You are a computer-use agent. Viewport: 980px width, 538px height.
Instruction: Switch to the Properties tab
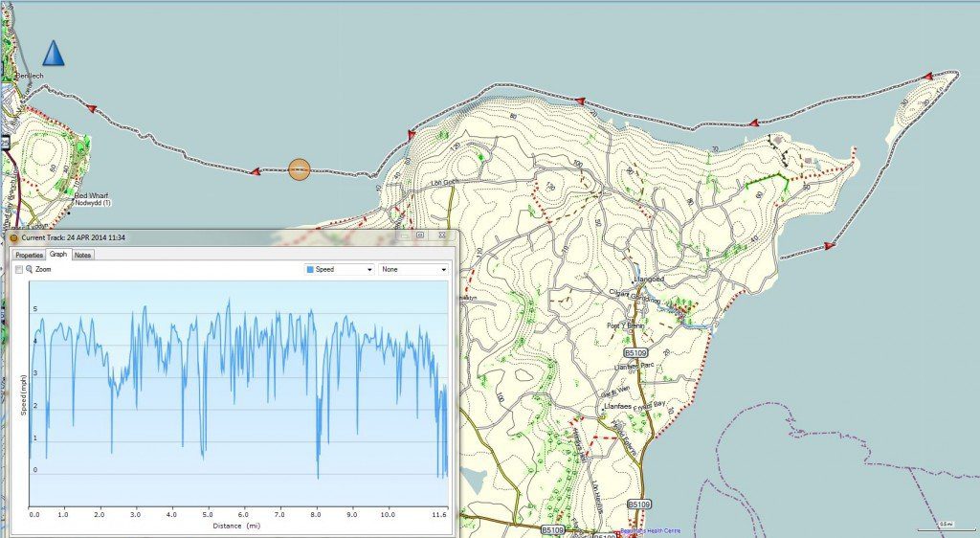pyautogui.click(x=29, y=256)
